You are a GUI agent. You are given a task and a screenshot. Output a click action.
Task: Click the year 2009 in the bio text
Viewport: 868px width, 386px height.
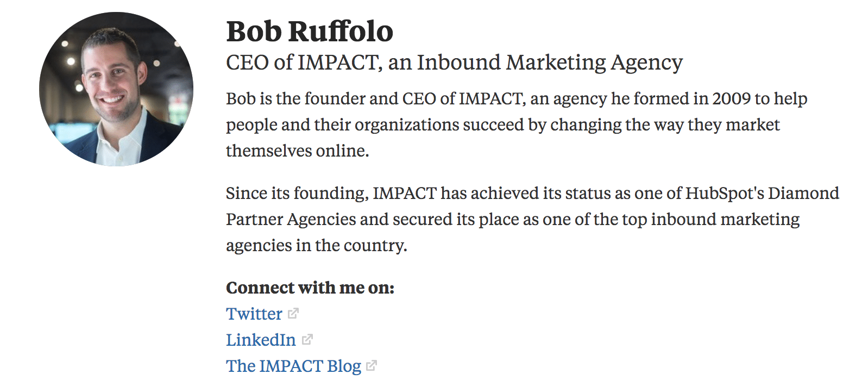[x=732, y=99]
